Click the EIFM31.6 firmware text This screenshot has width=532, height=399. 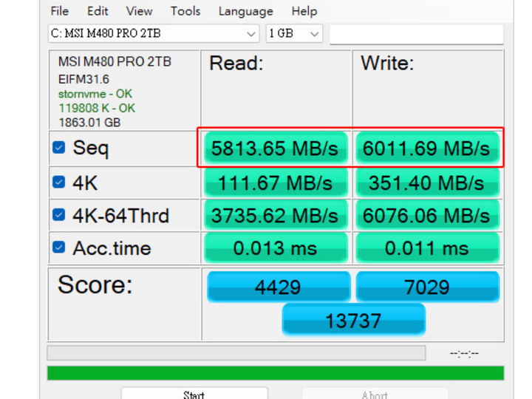83,79
